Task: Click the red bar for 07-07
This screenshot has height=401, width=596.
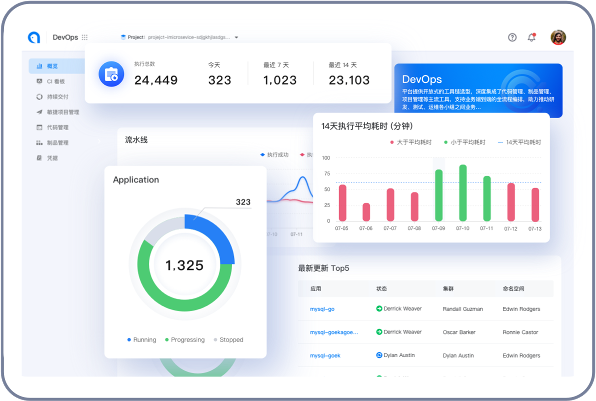Action: coord(390,204)
